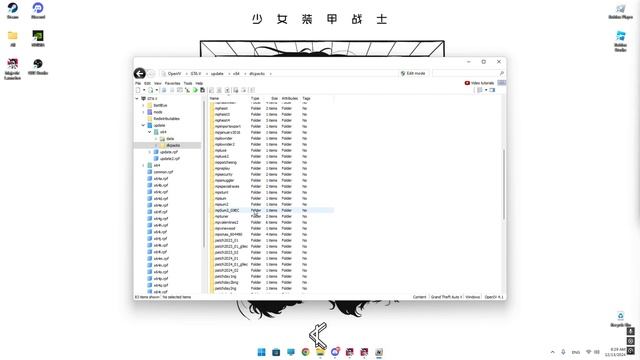Expand the update.rpf archive node
The width and height of the screenshot is (640, 360).
150,152
